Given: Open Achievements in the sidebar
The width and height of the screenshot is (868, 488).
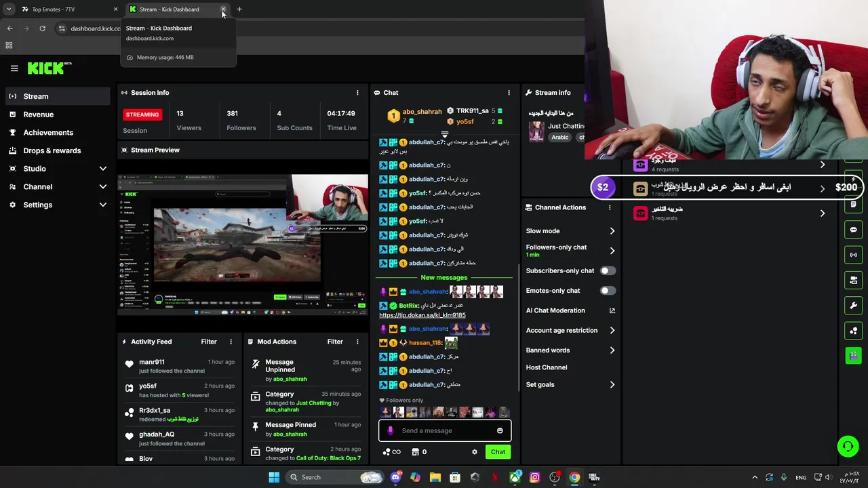Looking at the screenshot, I should click(58, 133).
